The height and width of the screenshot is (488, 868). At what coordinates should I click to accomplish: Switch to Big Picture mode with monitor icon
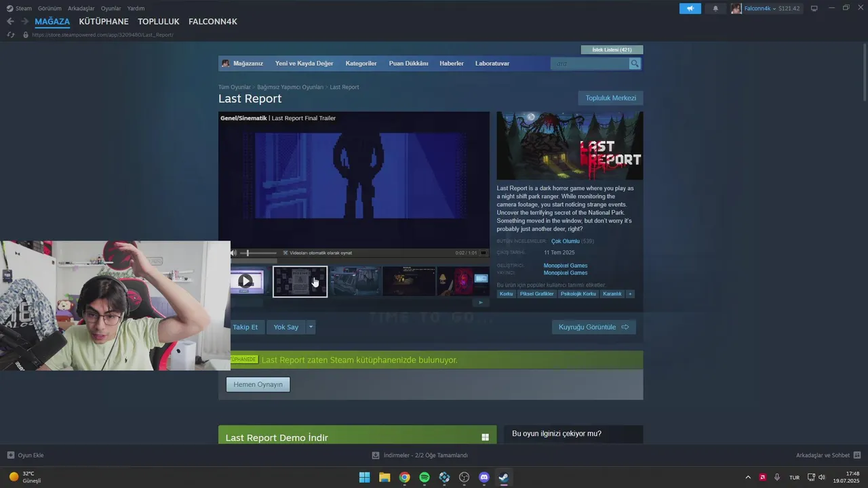pos(814,8)
